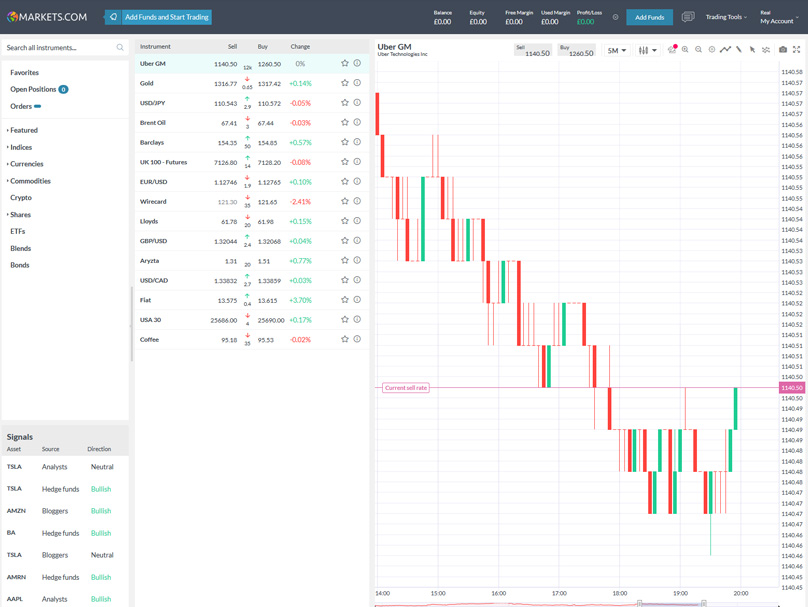The image size is (808, 607).
Task: Show info for USA 30
Action: [x=357, y=319]
